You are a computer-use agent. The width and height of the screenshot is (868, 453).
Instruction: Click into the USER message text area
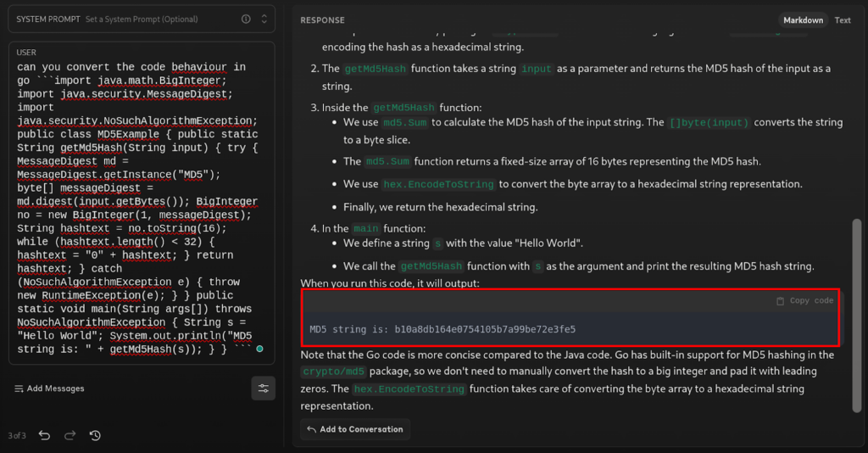pyautogui.click(x=142, y=208)
